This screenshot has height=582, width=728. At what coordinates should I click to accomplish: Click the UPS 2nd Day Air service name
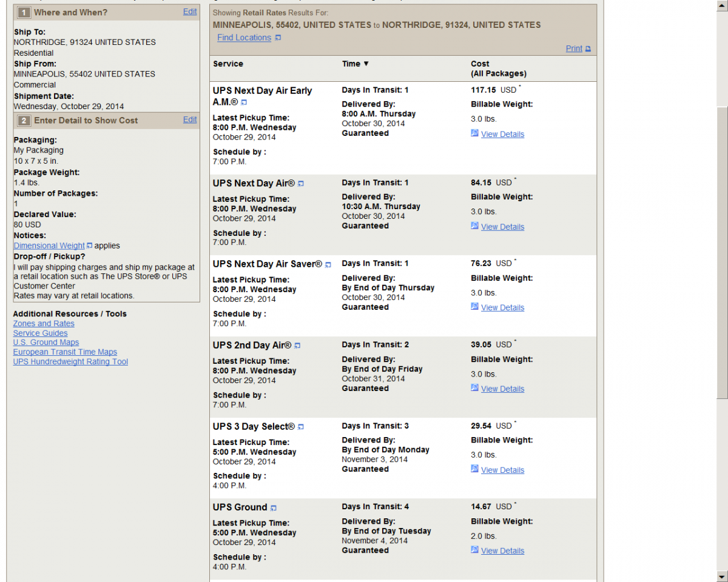pos(252,346)
